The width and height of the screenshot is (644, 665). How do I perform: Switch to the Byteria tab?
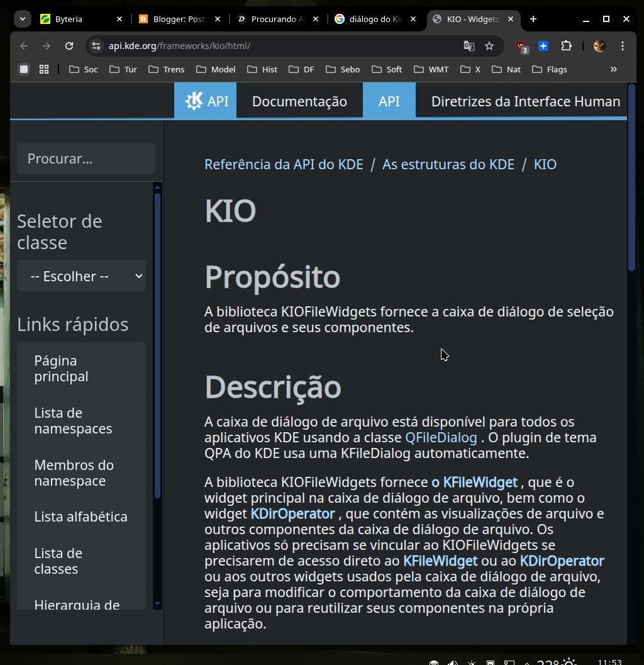tap(69, 19)
